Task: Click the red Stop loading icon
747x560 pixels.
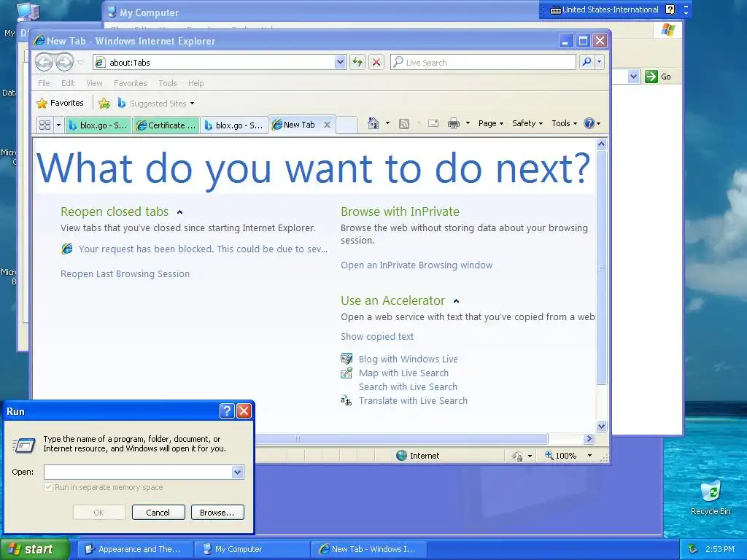Action: (376, 62)
